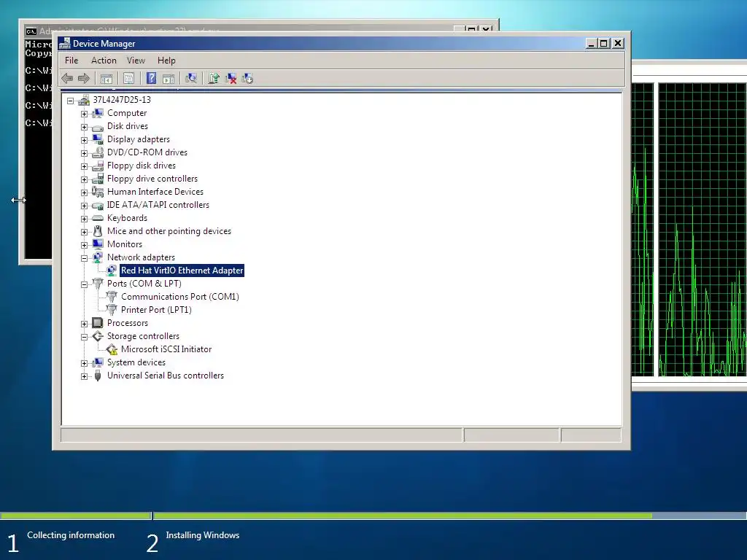Minimize the Device Manager window

pos(591,43)
